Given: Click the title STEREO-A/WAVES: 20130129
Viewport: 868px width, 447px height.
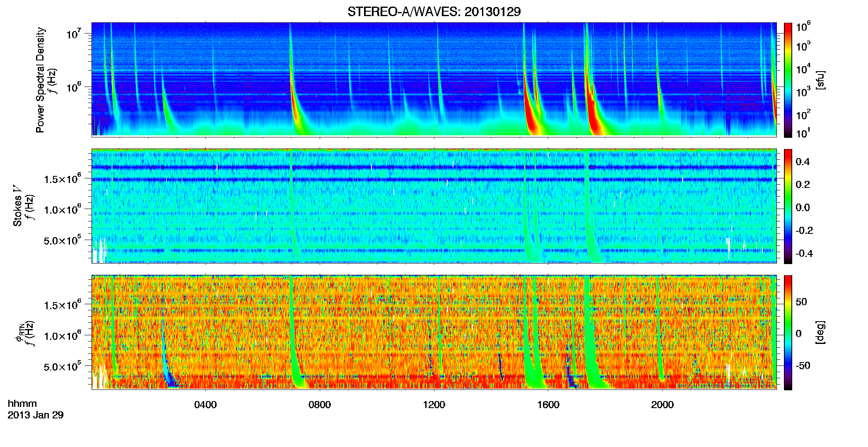Looking at the screenshot, I should pos(434,12).
